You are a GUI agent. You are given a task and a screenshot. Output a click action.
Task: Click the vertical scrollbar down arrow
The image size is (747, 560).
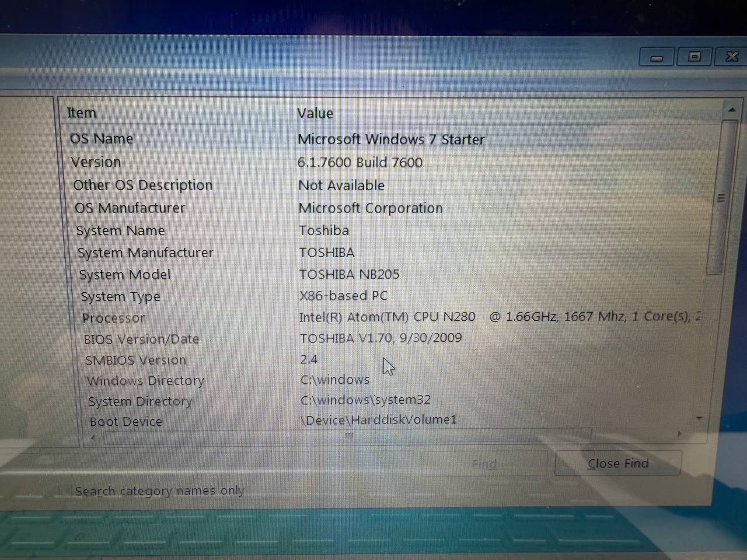pos(699,418)
